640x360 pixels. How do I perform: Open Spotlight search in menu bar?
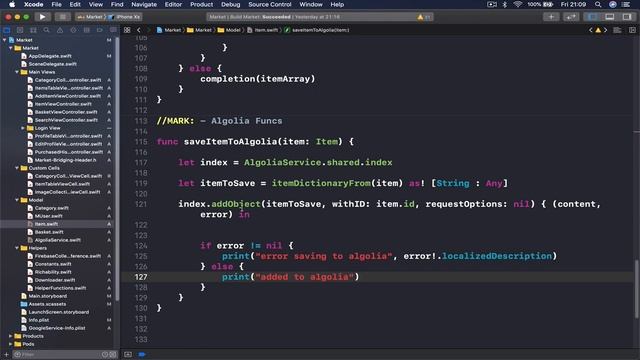pos(598,4)
